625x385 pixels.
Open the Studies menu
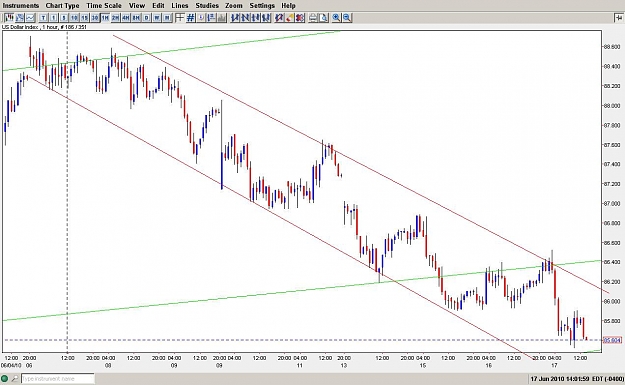207,6
